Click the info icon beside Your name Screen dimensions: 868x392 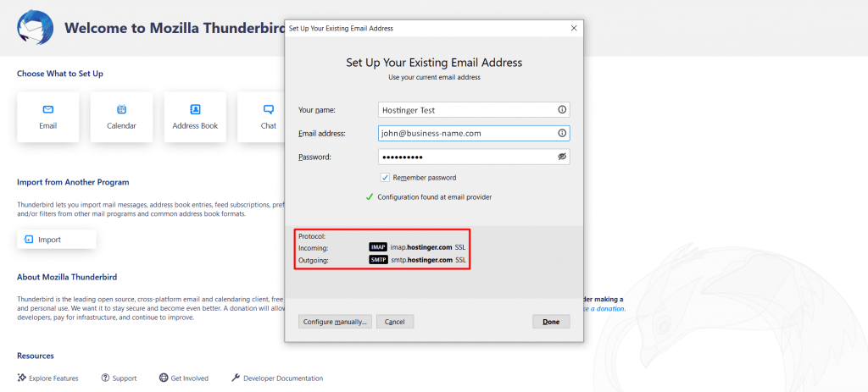click(x=561, y=110)
